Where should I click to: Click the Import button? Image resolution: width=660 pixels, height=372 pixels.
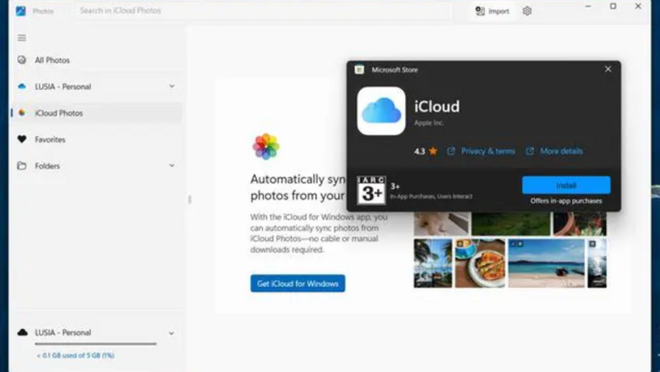click(492, 11)
